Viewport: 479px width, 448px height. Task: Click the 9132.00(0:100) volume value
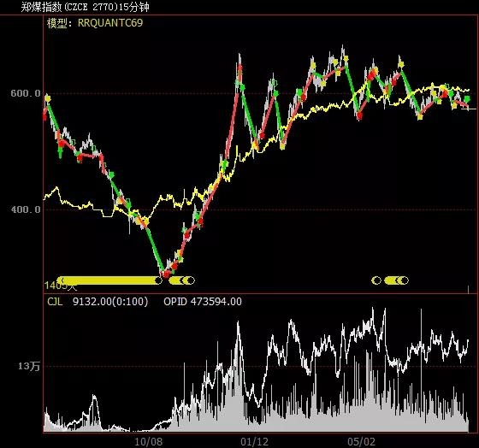[x=110, y=302]
